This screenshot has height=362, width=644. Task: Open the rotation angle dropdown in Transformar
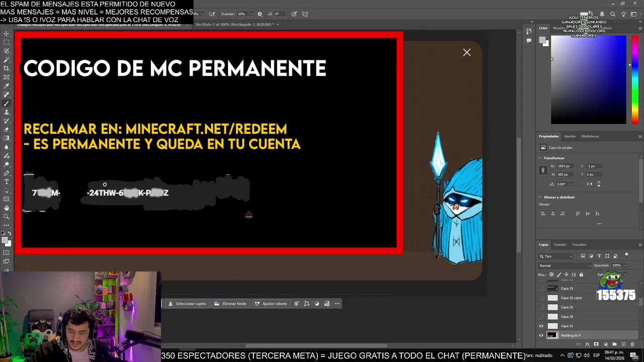click(571, 184)
